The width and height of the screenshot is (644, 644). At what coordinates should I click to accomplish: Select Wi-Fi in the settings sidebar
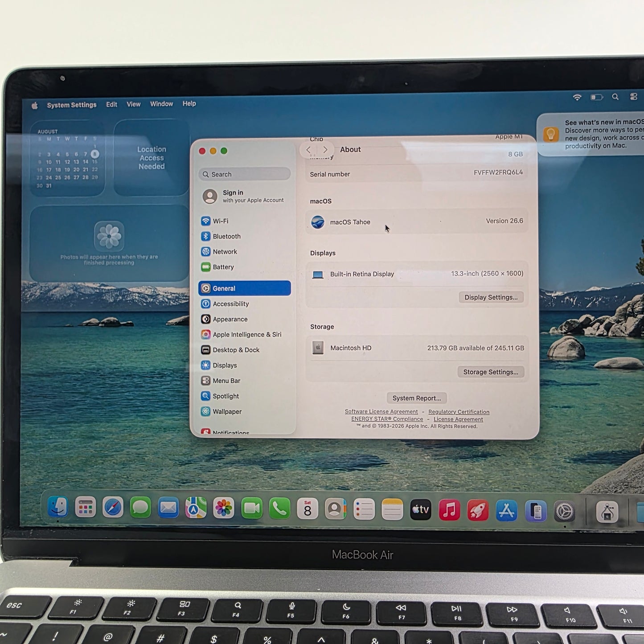tap(244, 221)
